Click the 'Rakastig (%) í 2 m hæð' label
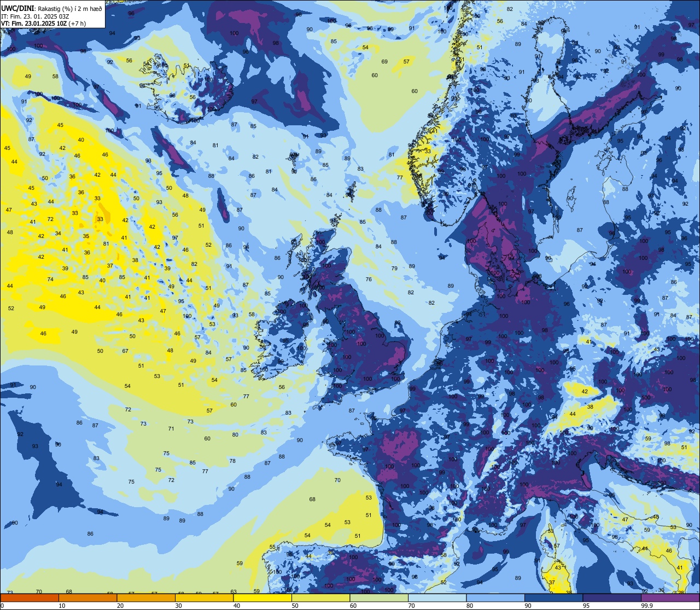Viewport: 700px width, 610px height. [x=69, y=8]
